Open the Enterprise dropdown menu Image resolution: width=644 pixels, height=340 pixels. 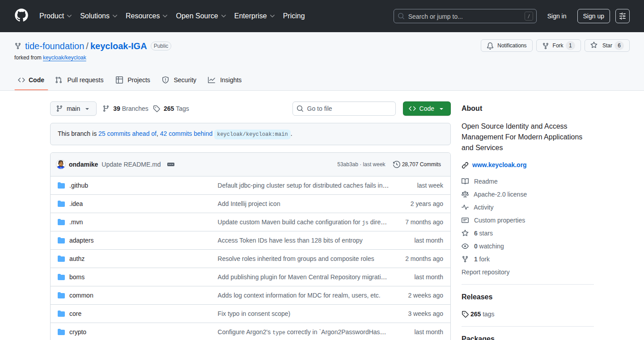click(x=254, y=16)
